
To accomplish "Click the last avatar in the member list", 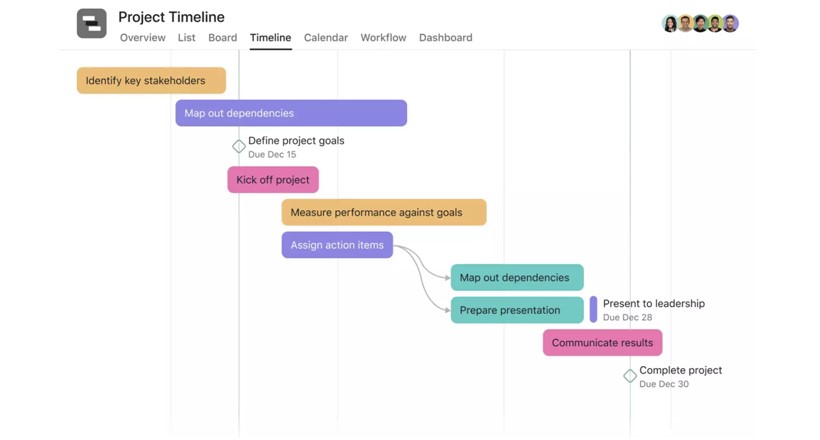I will click(731, 23).
